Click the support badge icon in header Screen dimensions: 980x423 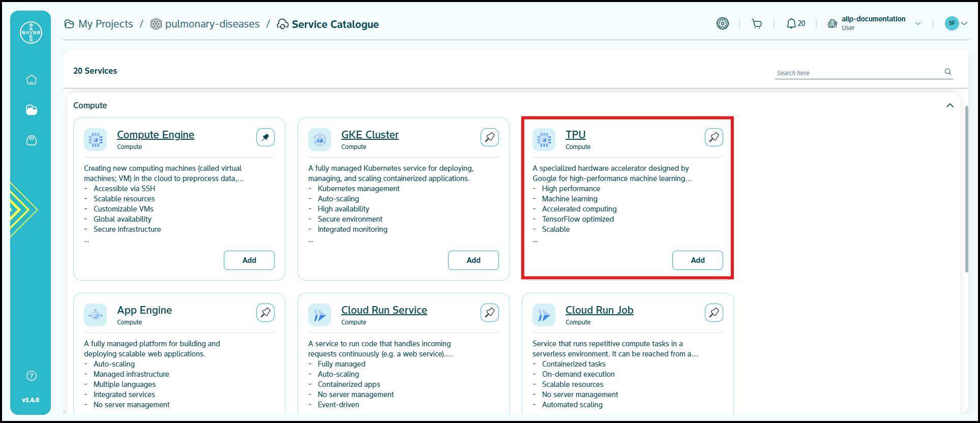[722, 23]
